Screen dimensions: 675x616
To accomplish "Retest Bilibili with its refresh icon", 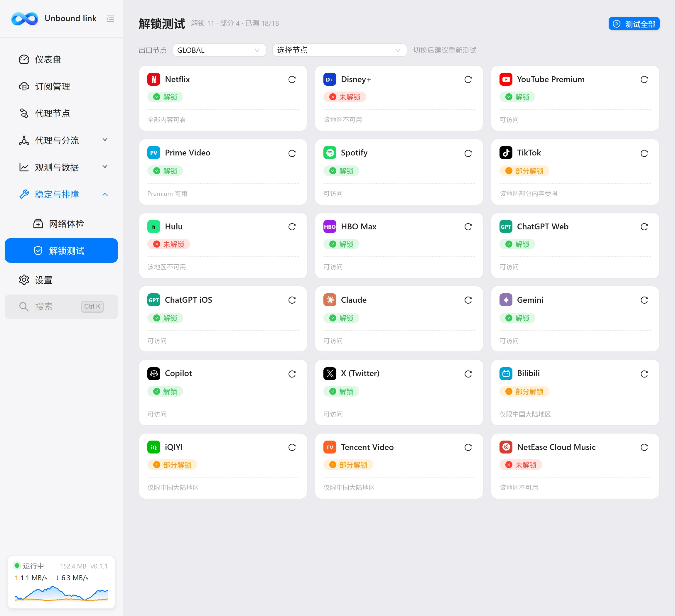I will tap(644, 374).
